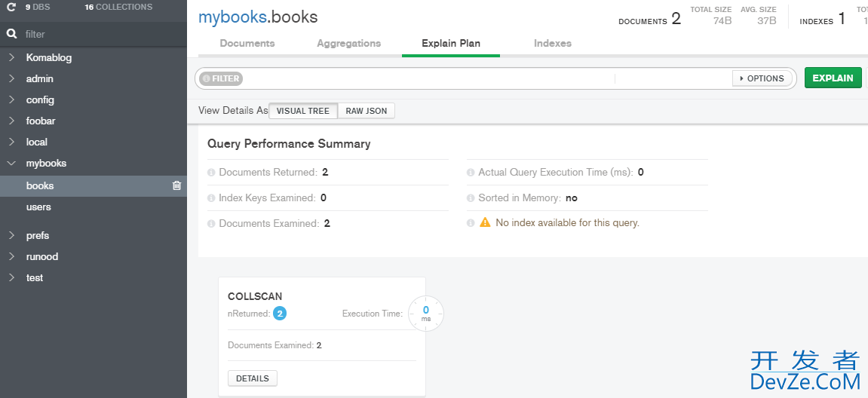Select the Explain Plan tab
Viewport: 868px width, 398px height.
(x=451, y=43)
